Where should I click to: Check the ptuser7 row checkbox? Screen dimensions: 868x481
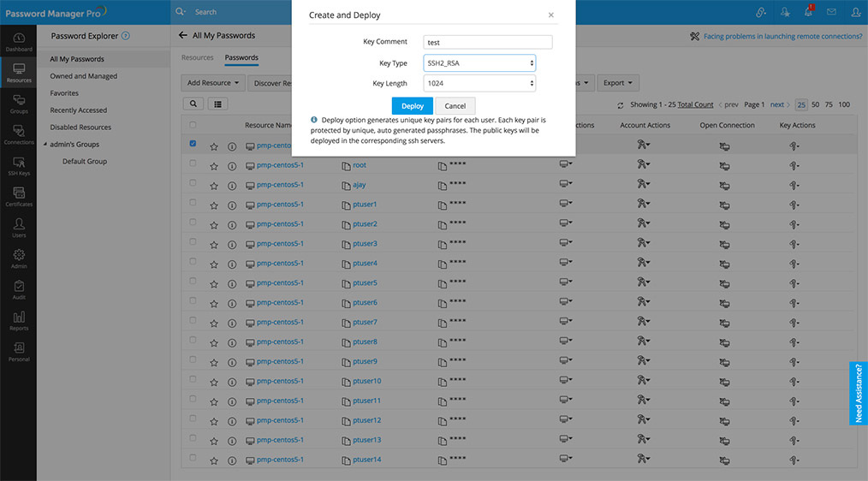point(193,320)
